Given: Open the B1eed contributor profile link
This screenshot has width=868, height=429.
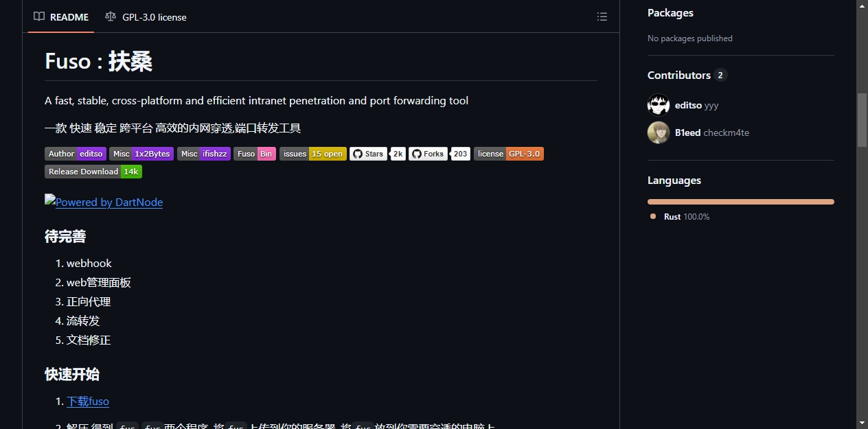Looking at the screenshot, I should coord(687,132).
